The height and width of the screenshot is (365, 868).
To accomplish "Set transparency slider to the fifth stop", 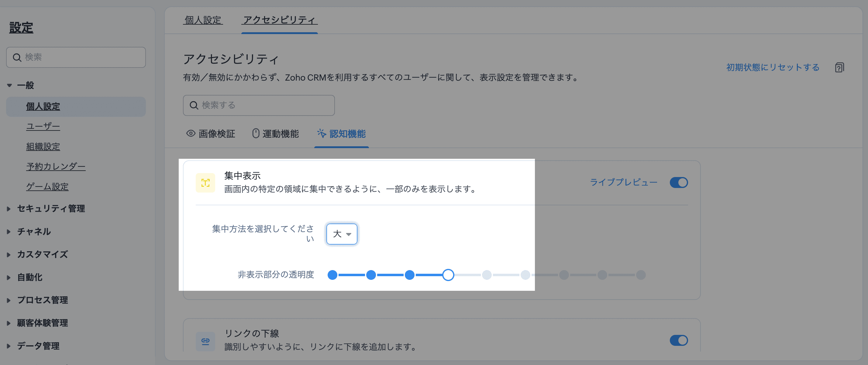I will pos(487,275).
